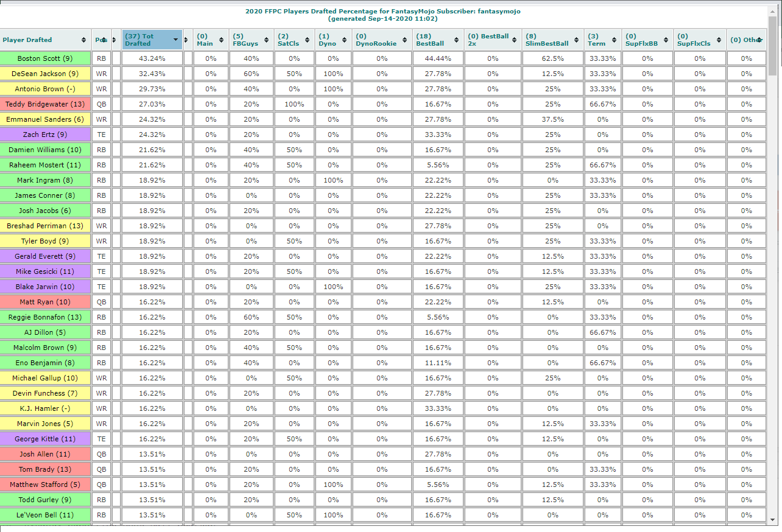Select the Emmanuel Sanders (6) player cell
Viewport: 782px width, 532px height.
(45, 119)
